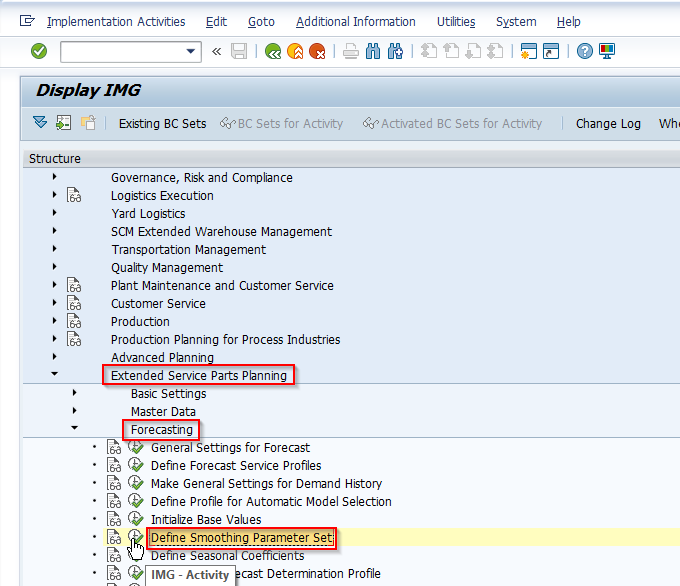Click the second icon in IMG application toolbar
This screenshot has width=680, height=586.
[x=64, y=123]
